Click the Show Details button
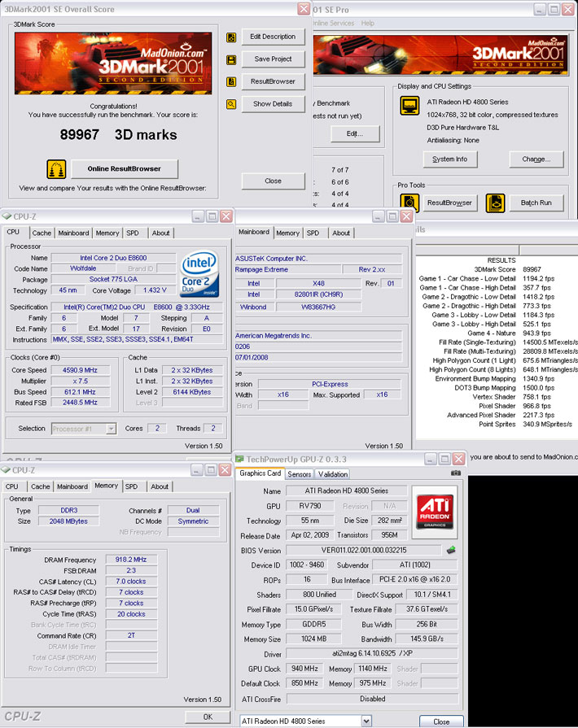578x728 pixels. tap(274, 104)
